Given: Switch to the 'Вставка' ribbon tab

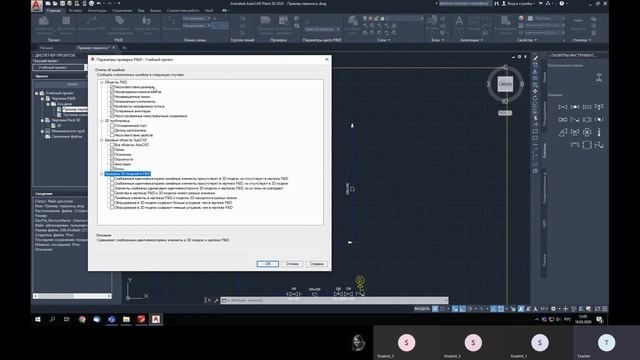Looking at the screenshot, I should [x=75, y=11].
